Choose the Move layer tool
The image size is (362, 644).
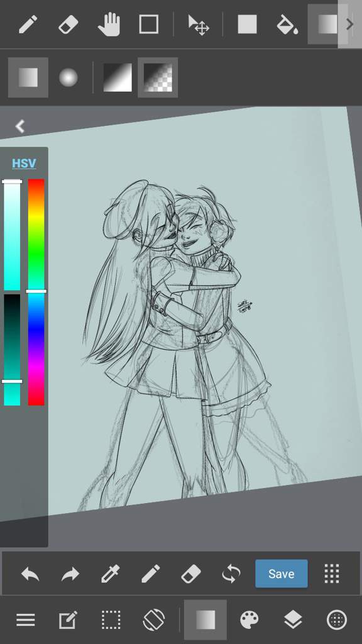(199, 25)
